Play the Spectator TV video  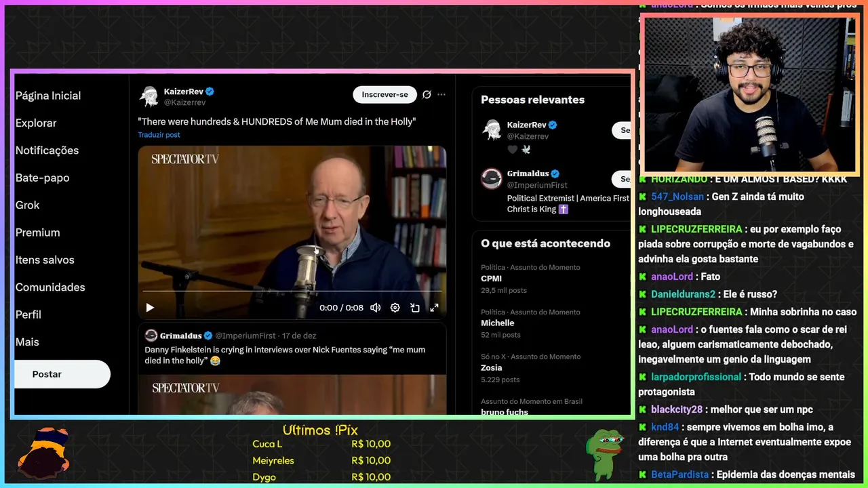[x=150, y=308]
